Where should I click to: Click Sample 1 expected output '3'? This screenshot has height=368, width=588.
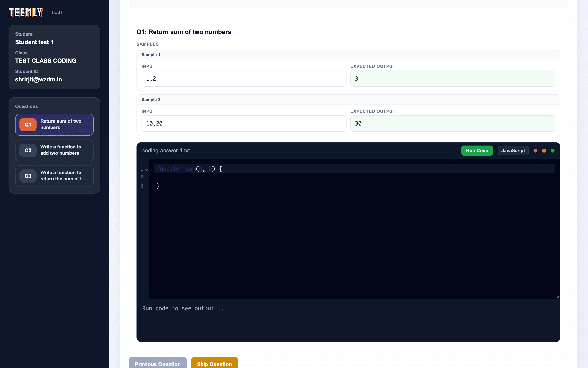point(453,79)
